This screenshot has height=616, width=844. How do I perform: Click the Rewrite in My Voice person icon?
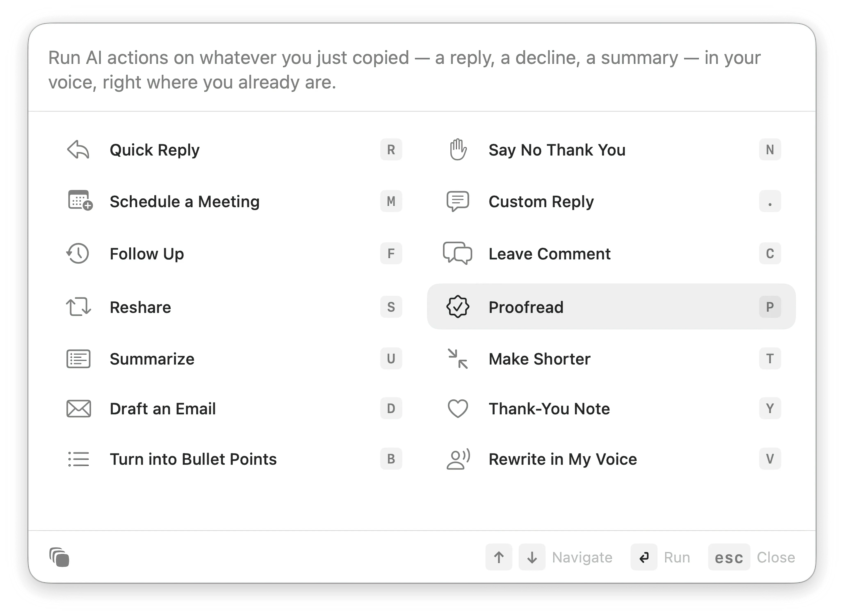(458, 459)
